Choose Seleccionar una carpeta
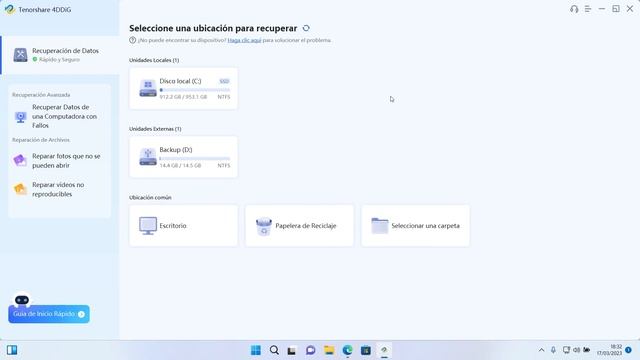This screenshot has height=360, width=640. 415,226
